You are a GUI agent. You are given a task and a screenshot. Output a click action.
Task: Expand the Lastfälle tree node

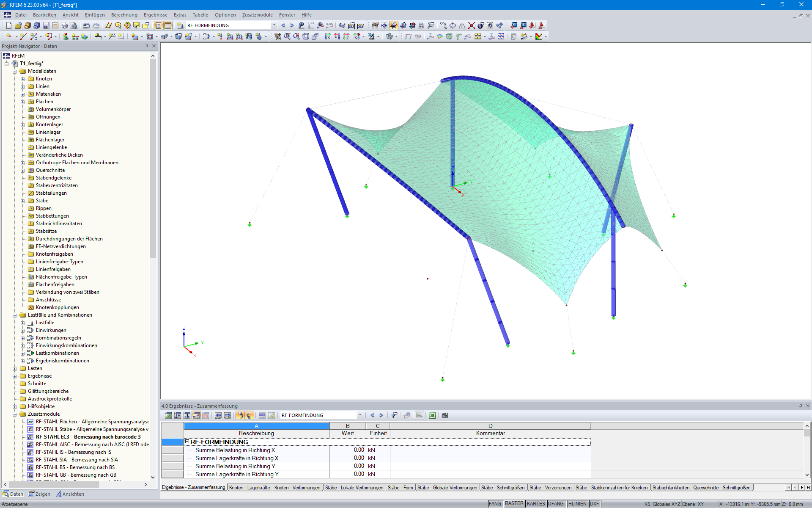click(x=23, y=323)
